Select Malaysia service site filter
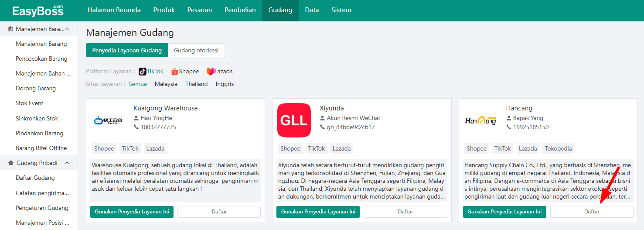This screenshot has height=230, width=644. pos(166,84)
